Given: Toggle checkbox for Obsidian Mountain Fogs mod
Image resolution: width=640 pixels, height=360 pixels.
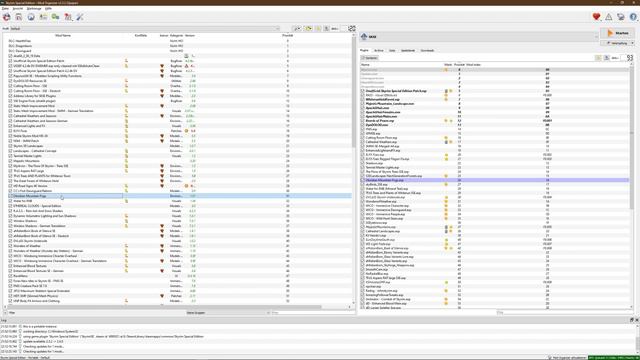Looking at the screenshot, I should (x=10, y=196).
